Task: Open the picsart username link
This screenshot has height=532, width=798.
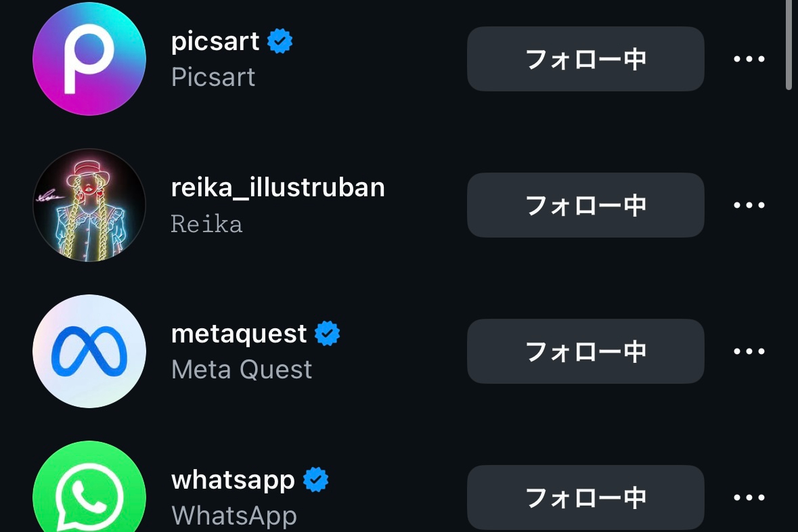Action: coord(215,42)
